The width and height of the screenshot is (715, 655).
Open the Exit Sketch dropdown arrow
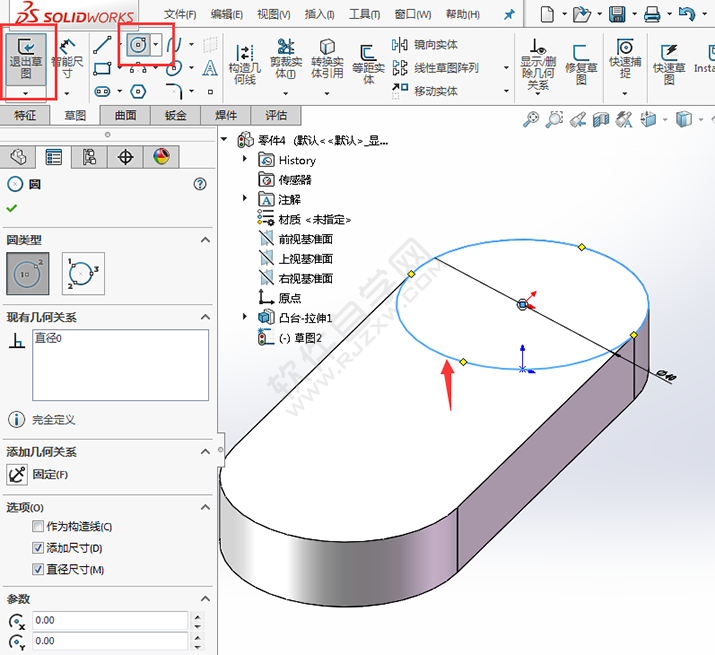(x=26, y=93)
